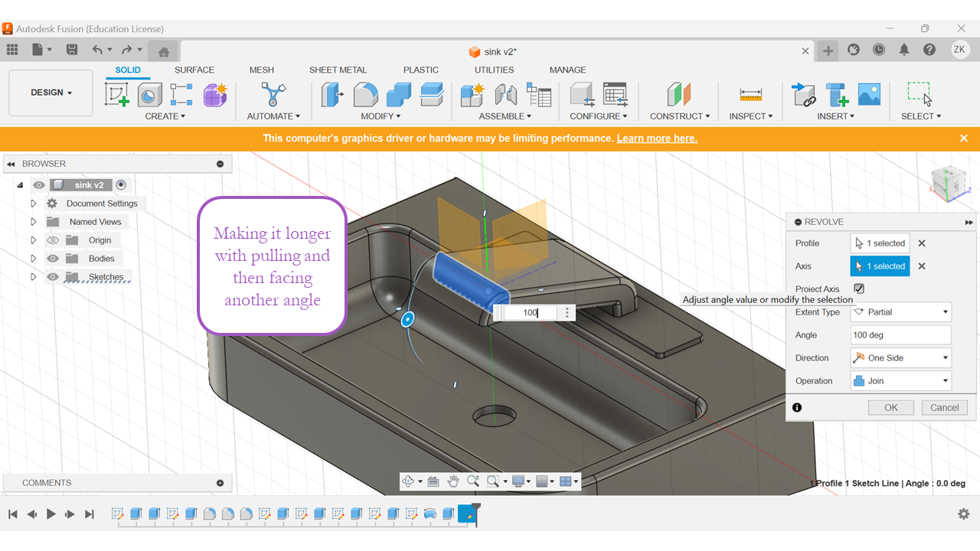Open the Direction One Side dropdown
Viewport: 980px width, 551px height.
(x=901, y=358)
